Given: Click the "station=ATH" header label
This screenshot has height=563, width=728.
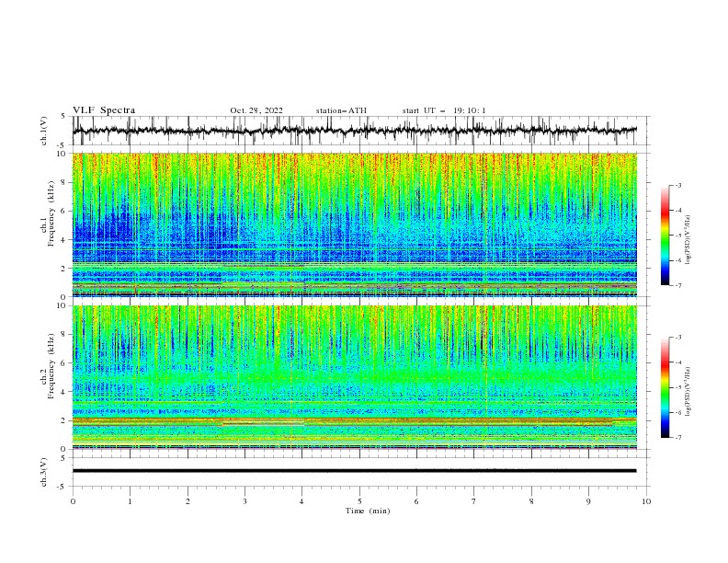Looking at the screenshot, I should tap(341, 110).
